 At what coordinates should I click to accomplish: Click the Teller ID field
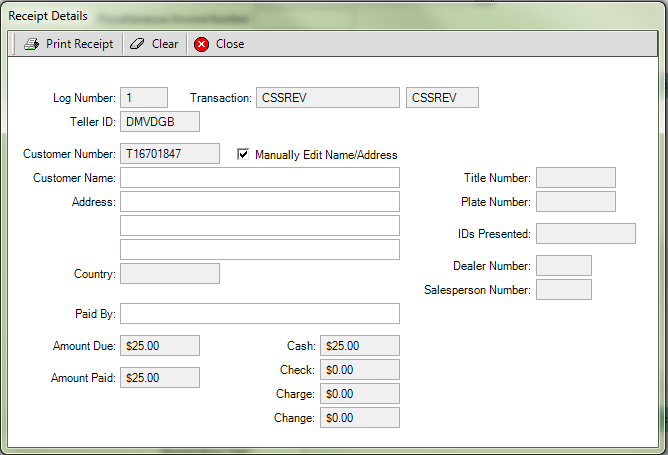click(x=159, y=122)
